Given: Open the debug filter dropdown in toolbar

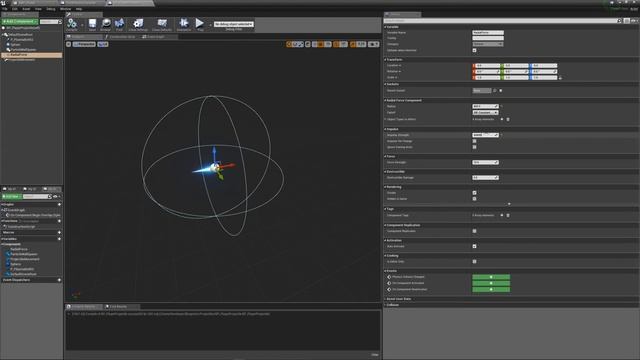Looking at the screenshot, I should [x=234, y=24].
